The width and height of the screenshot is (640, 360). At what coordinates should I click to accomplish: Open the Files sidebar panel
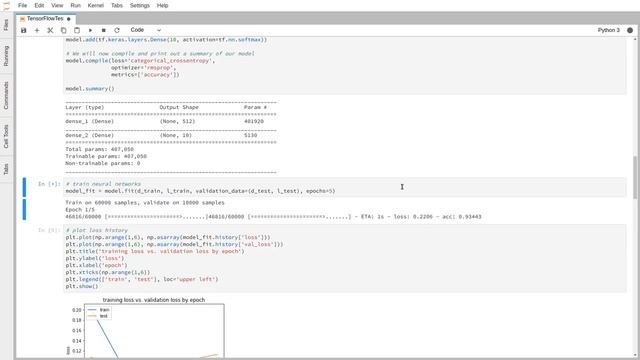point(6,25)
